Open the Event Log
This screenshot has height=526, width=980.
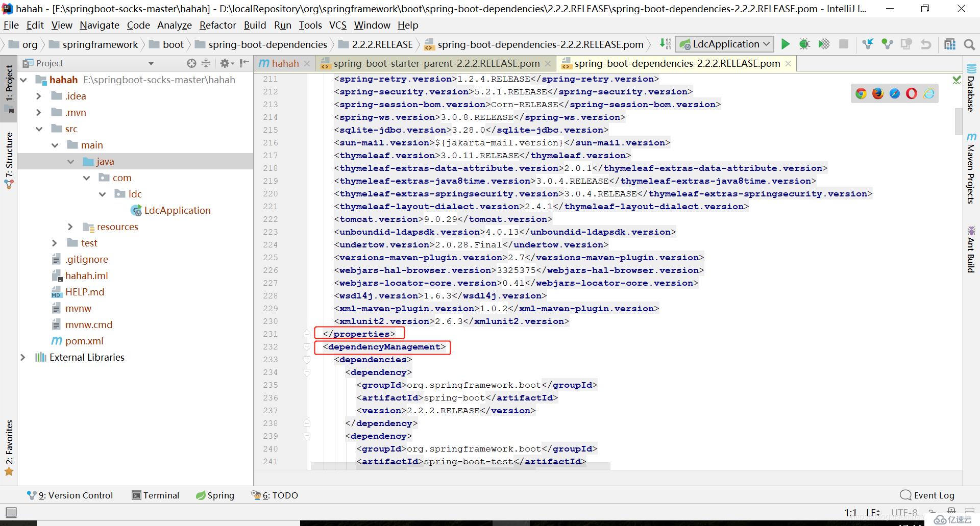point(927,495)
